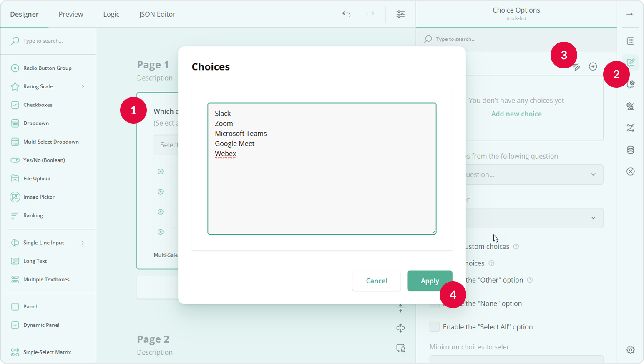This screenshot has height=364, width=644.
Task: Enable the "Other" option checkbox
Action: coord(434,280)
